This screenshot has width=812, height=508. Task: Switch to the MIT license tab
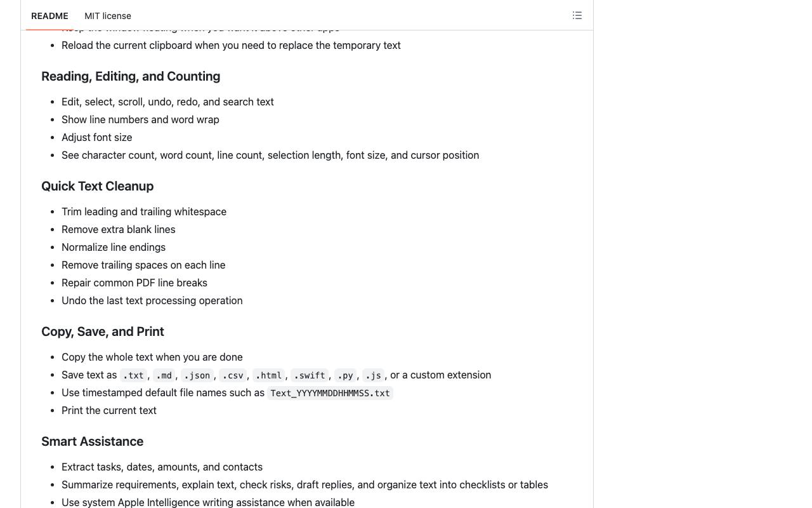(108, 16)
